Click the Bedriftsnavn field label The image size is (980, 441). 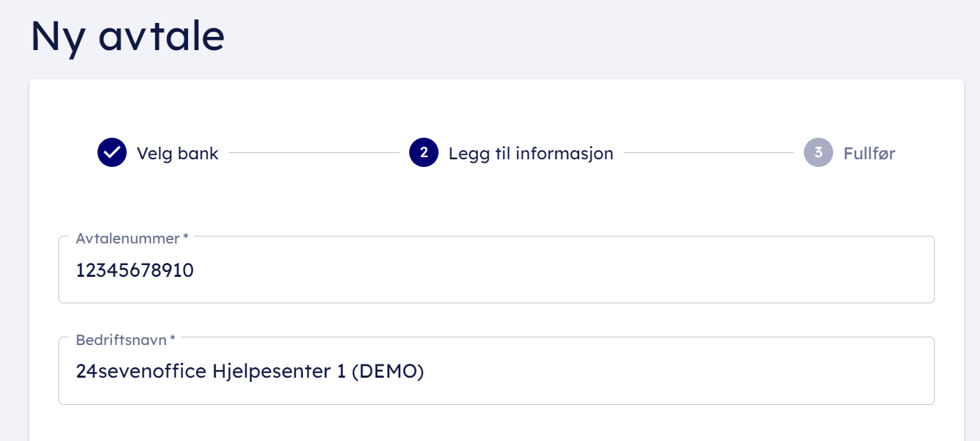(x=121, y=340)
